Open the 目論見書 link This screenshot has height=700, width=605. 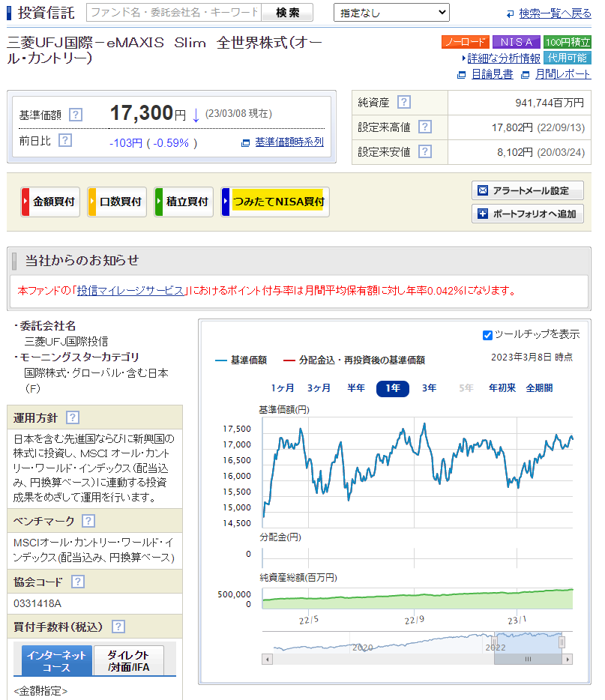point(492,74)
